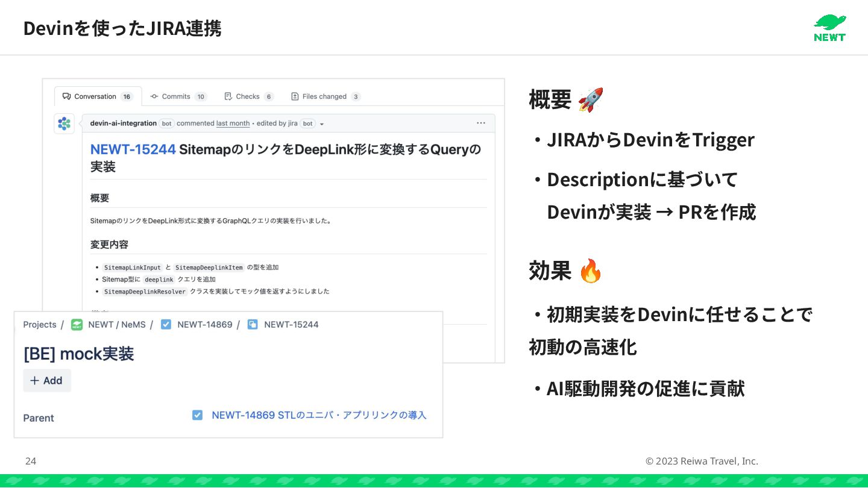Click the SitemapDeeplinkItem code label
Screen dimensions: 868x488
209,267
